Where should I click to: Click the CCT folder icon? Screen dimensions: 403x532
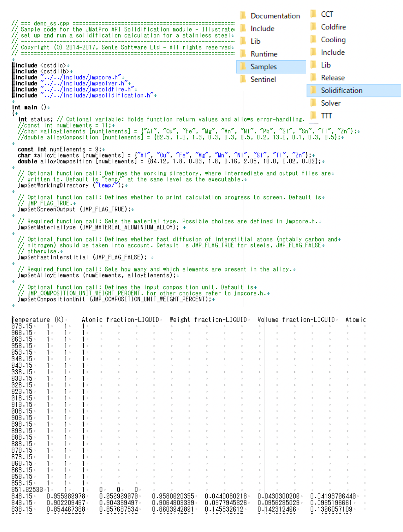coord(313,14)
